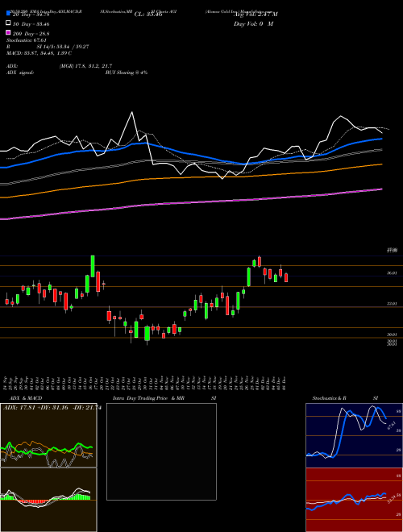Click the magenta 200 Day legend swatch
The width and height of the screenshot is (403, 532).
pos(8,32)
